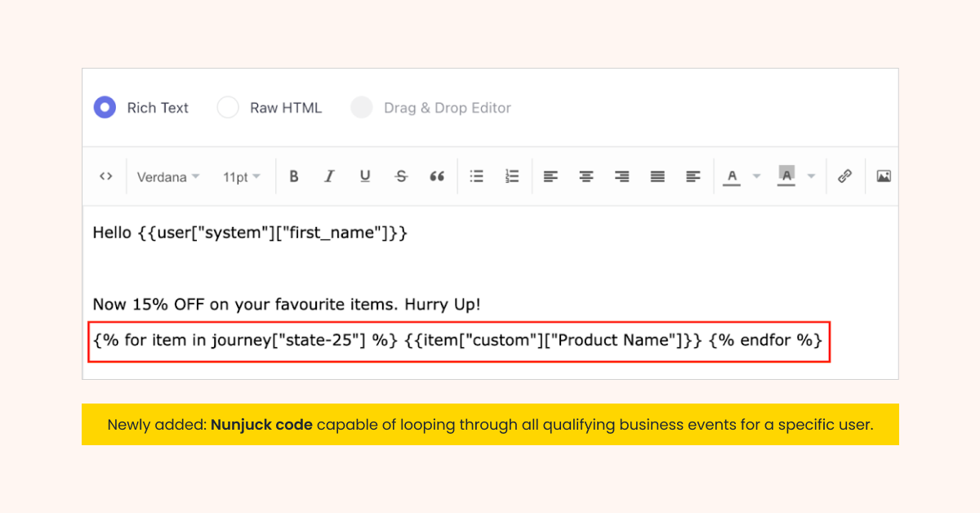
Task: Create a bulleted list
Action: (477, 176)
